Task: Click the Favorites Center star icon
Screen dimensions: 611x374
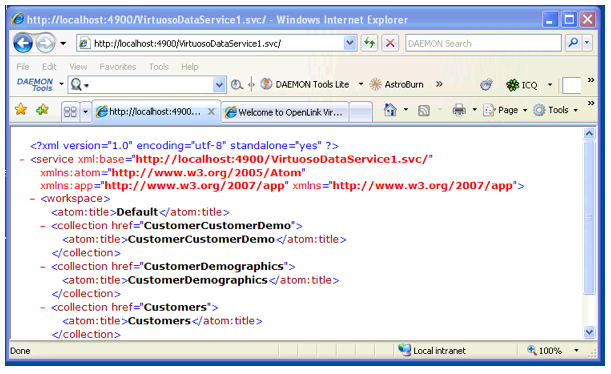Action: click(21, 109)
